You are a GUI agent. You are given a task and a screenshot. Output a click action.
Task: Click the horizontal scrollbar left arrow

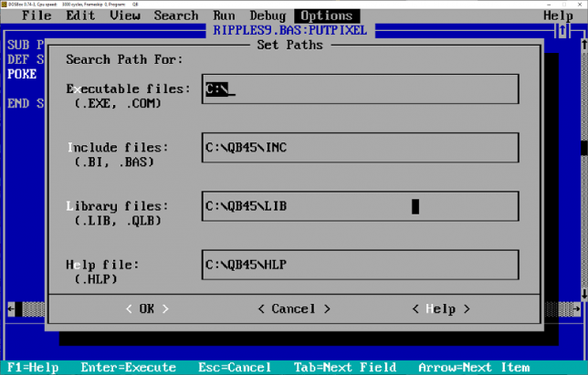11,308
